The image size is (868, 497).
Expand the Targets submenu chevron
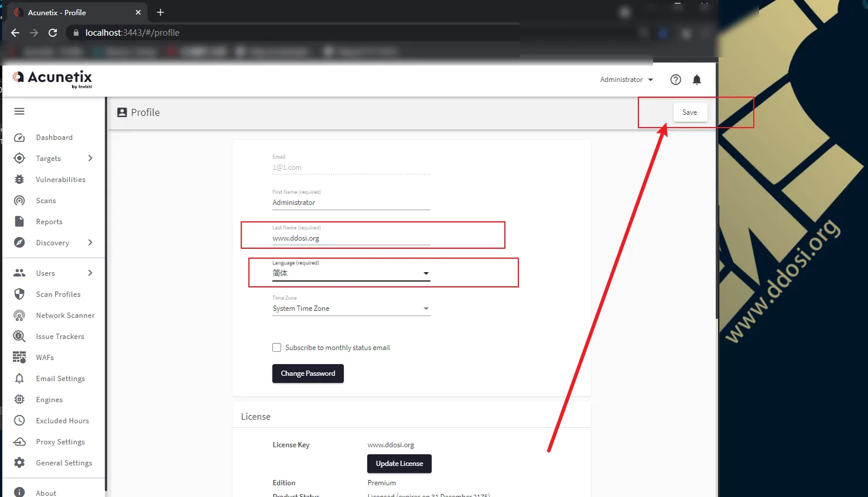tap(90, 158)
